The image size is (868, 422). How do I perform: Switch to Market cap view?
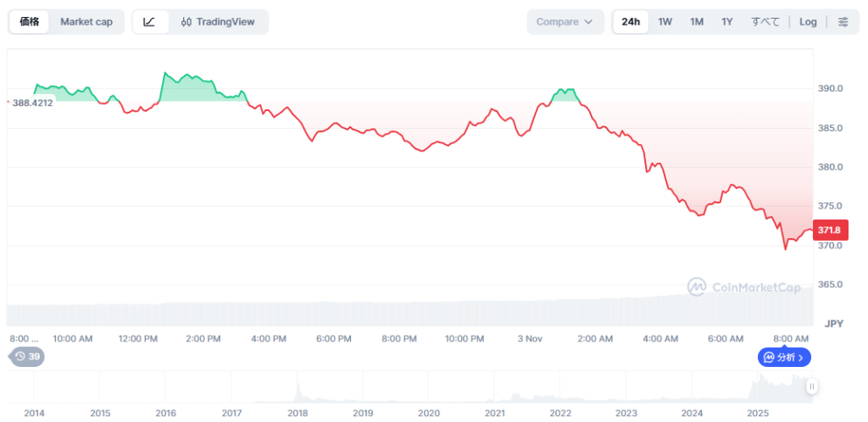86,22
